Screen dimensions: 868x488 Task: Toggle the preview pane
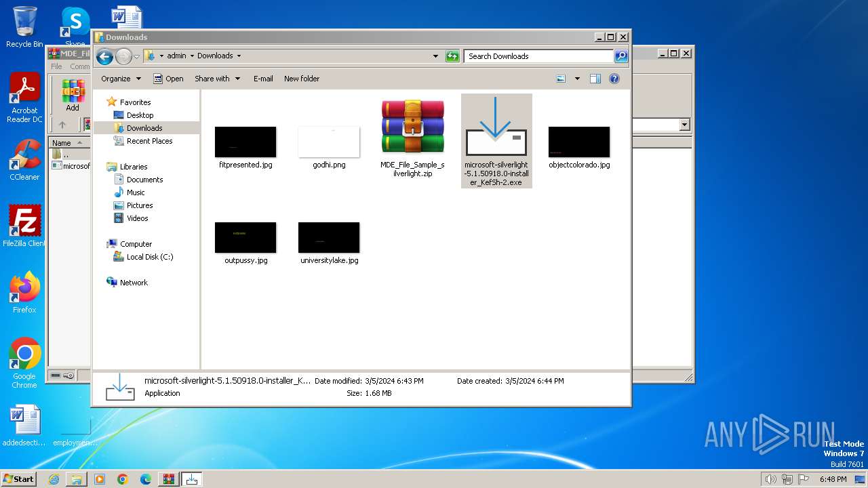coord(595,79)
